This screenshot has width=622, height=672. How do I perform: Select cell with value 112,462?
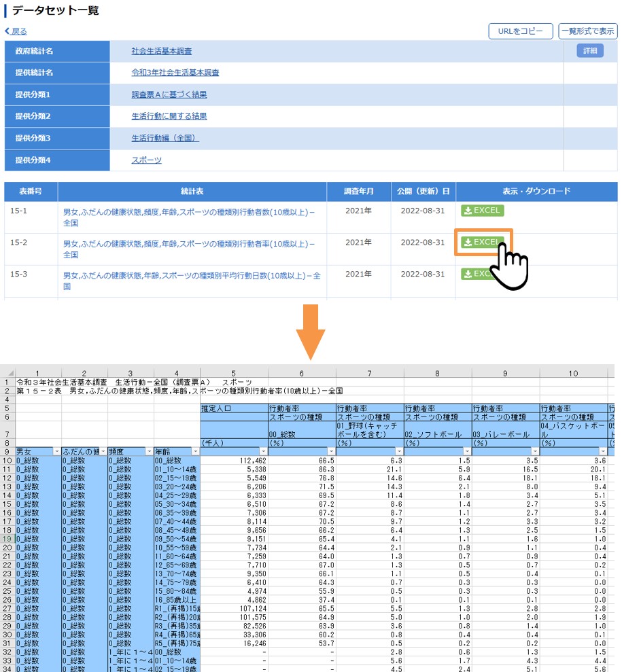[234, 461]
